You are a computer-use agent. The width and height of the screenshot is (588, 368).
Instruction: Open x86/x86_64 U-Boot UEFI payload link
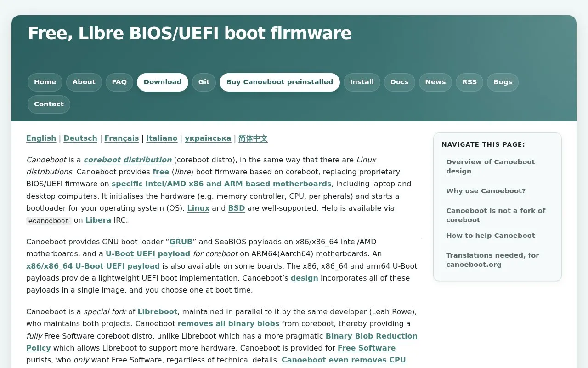coord(93,266)
